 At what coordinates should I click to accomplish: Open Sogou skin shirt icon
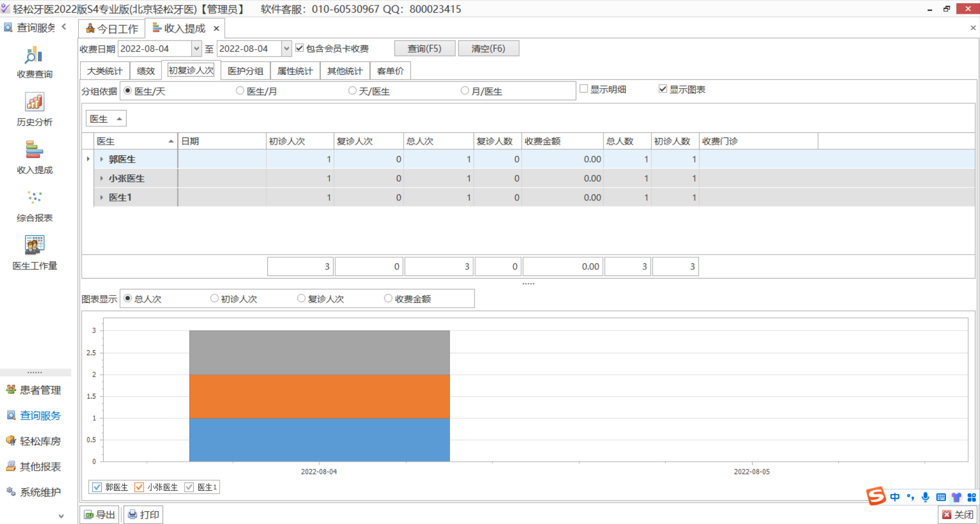pos(956,497)
